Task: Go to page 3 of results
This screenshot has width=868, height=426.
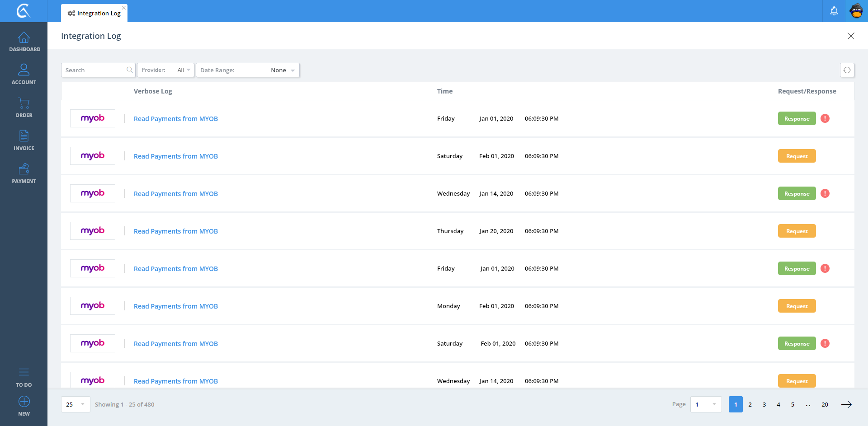Action: [764, 404]
